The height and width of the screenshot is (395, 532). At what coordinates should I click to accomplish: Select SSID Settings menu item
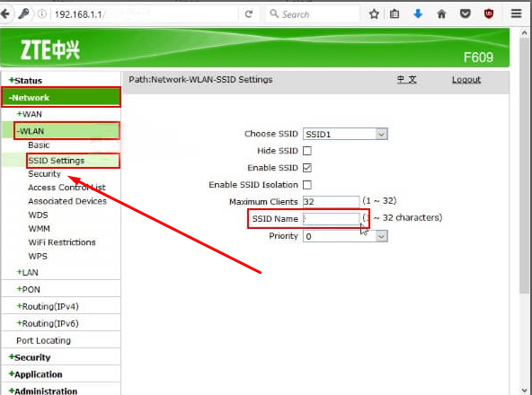pos(57,161)
